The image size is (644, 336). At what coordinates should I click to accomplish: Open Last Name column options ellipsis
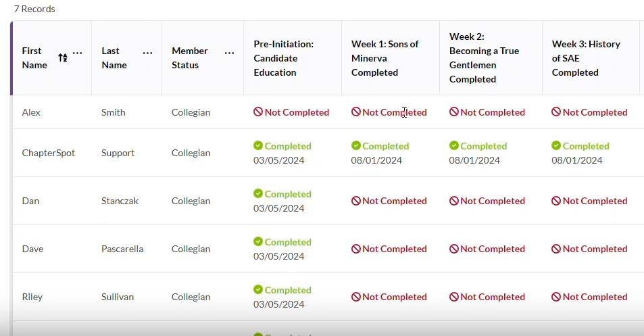(147, 53)
